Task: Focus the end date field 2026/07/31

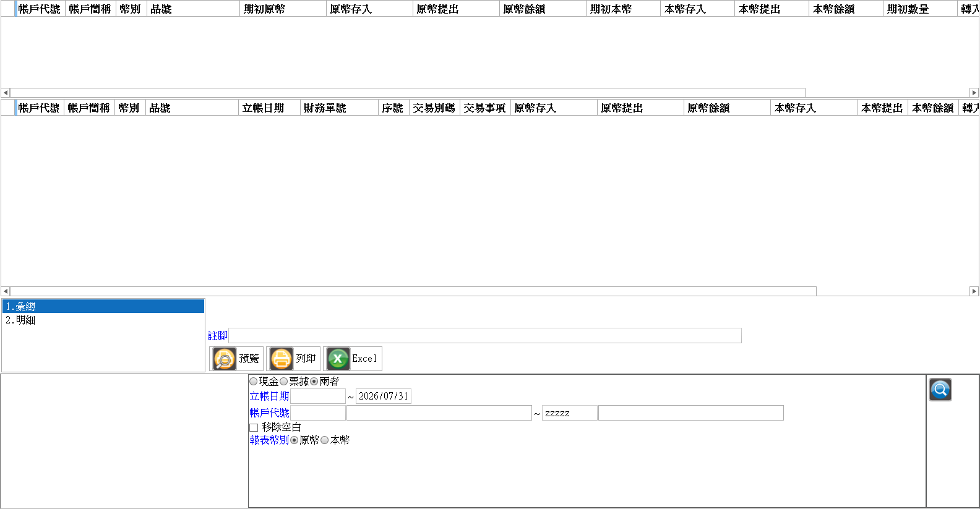Action: 384,396
